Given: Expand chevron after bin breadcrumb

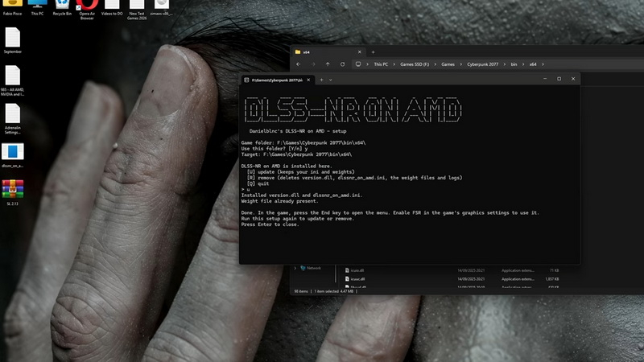Looking at the screenshot, I should (x=522, y=64).
